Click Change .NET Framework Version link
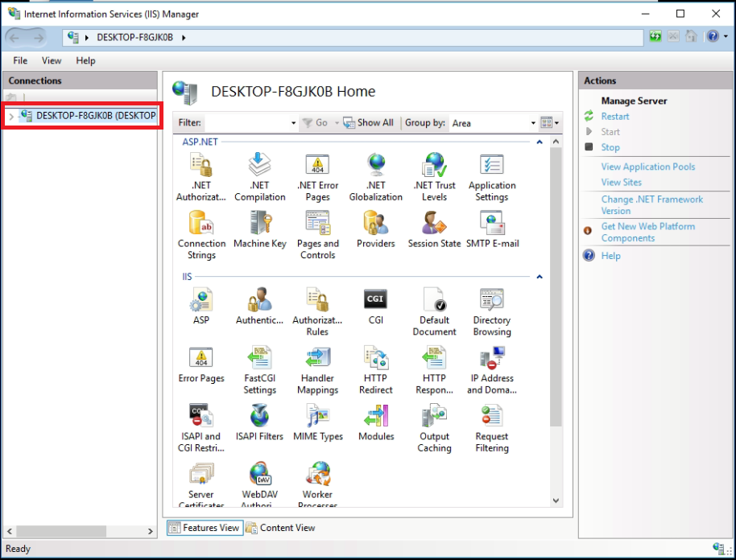 [652, 205]
